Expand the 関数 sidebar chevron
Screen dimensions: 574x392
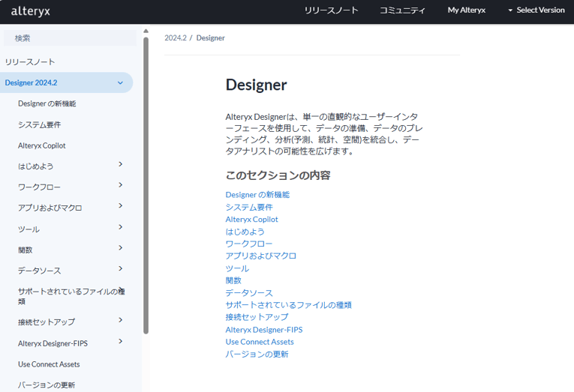tap(121, 248)
